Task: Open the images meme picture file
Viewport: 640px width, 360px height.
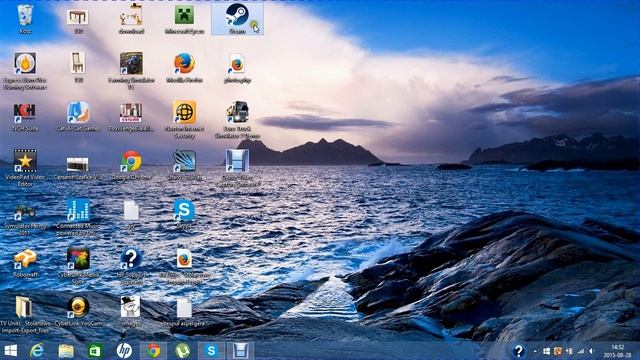Action: pos(131,307)
